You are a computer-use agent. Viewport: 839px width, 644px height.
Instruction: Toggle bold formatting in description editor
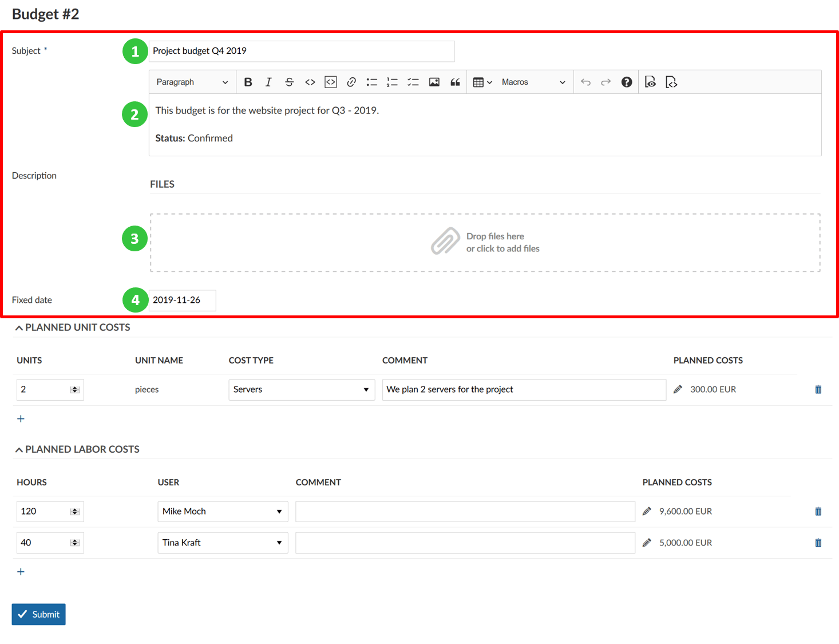coord(248,82)
